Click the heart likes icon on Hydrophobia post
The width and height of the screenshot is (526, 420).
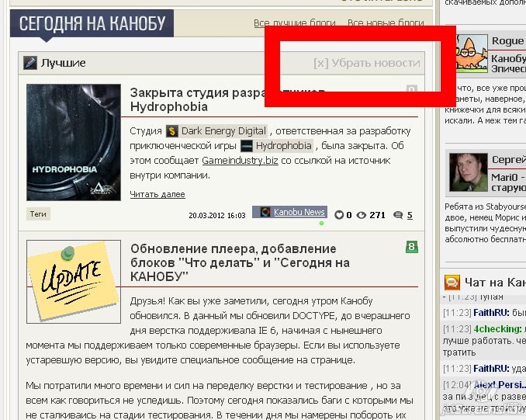pyautogui.click(x=339, y=215)
